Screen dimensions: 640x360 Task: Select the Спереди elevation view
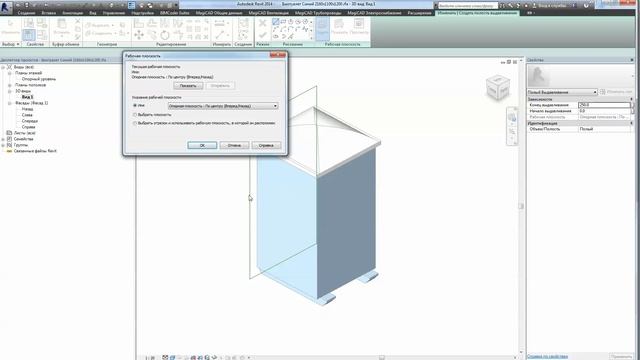click(x=30, y=121)
